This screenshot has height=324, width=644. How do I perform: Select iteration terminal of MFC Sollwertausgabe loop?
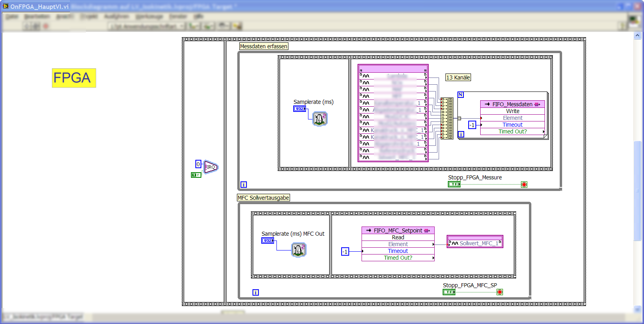256,292
